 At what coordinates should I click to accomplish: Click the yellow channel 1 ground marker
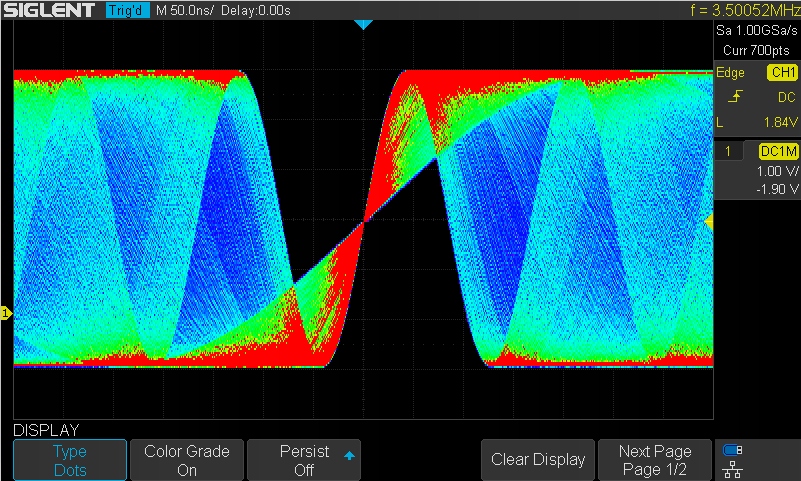pos(5,314)
